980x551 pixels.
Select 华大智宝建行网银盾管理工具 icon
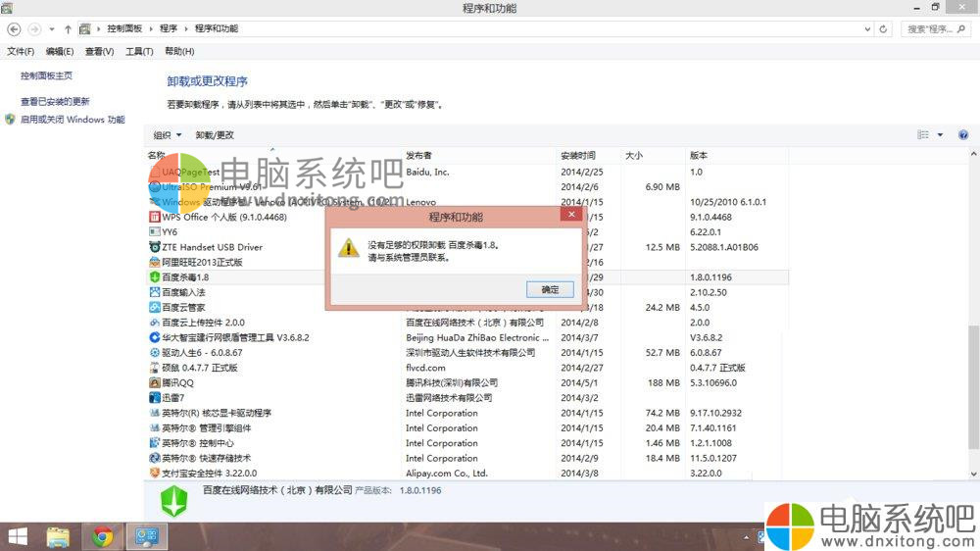[155, 337]
